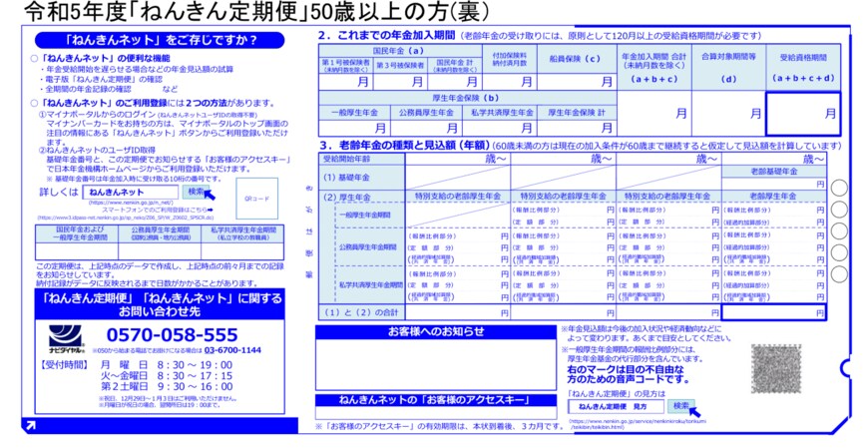The image size is (868, 448).
Task: Click the 受給資格期間 (a+b+c+d) month cell
Action: (802, 114)
